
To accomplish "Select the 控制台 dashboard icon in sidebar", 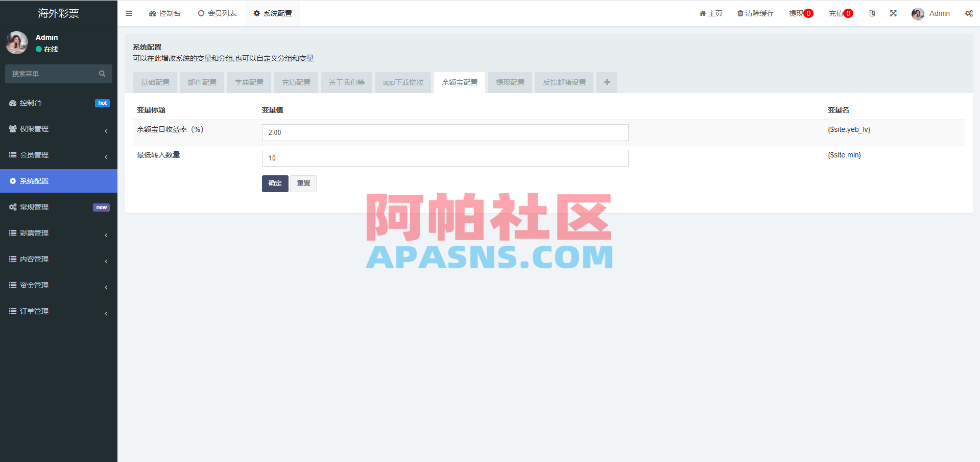I will [13, 103].
